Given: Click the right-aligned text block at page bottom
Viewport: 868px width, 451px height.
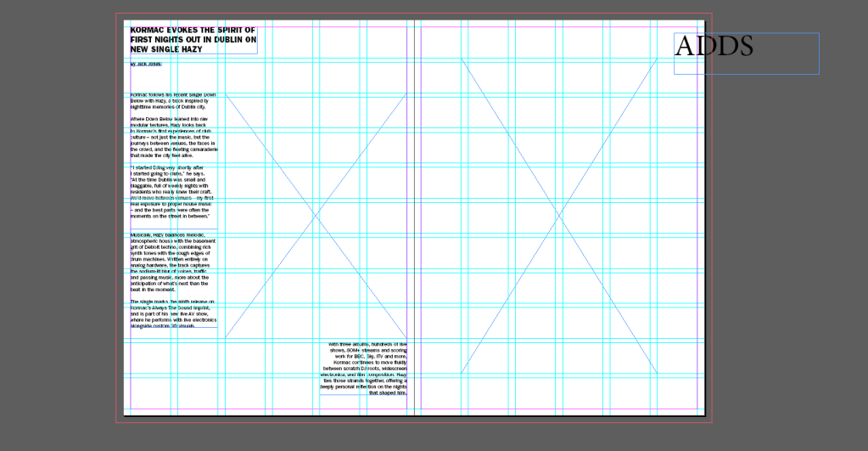Looking at the screenshot, I should coord(365,368).
